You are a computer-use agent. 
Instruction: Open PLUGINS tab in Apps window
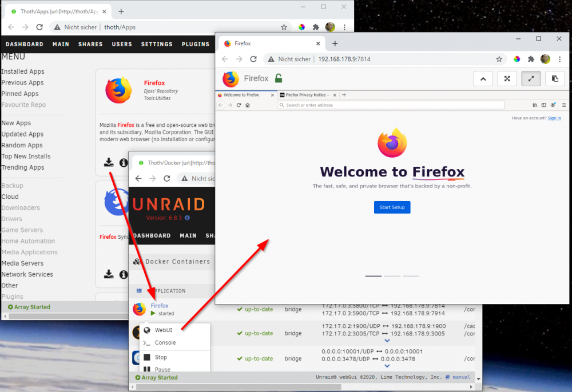coord(196,44)
